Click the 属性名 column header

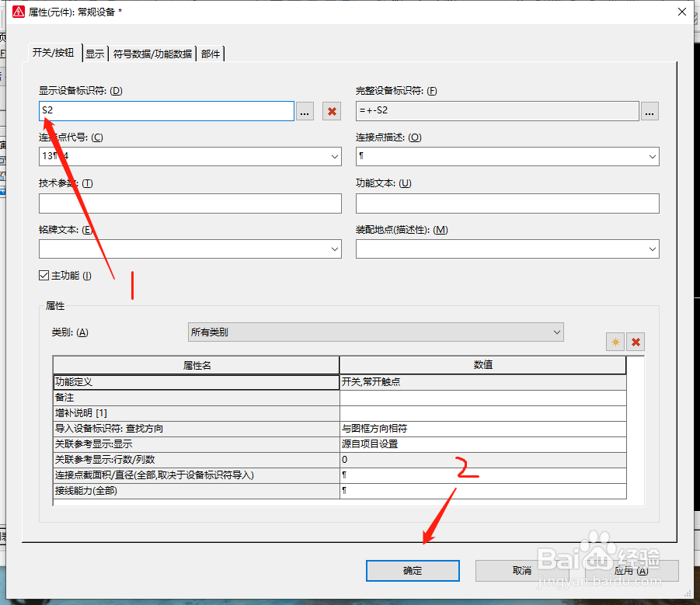point(197,366)
